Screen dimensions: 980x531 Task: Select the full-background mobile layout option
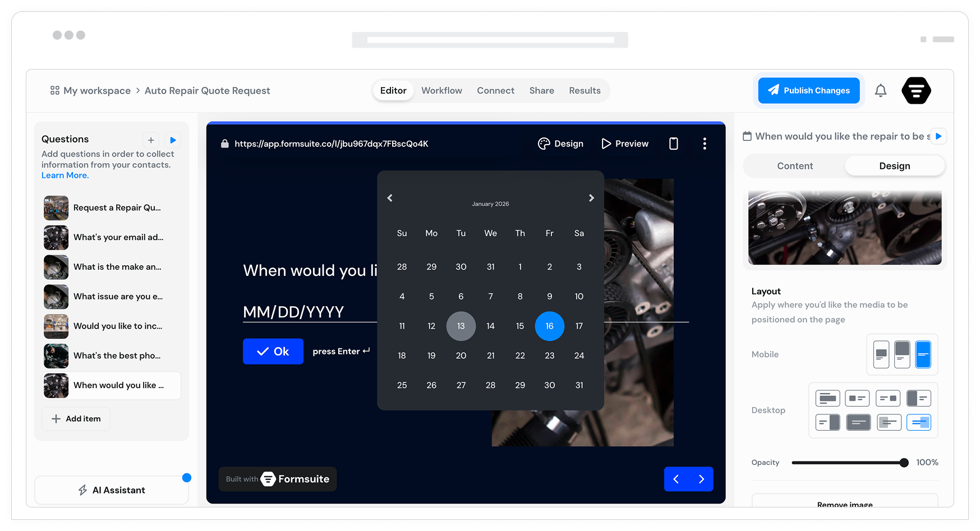(x=923, y=354)
